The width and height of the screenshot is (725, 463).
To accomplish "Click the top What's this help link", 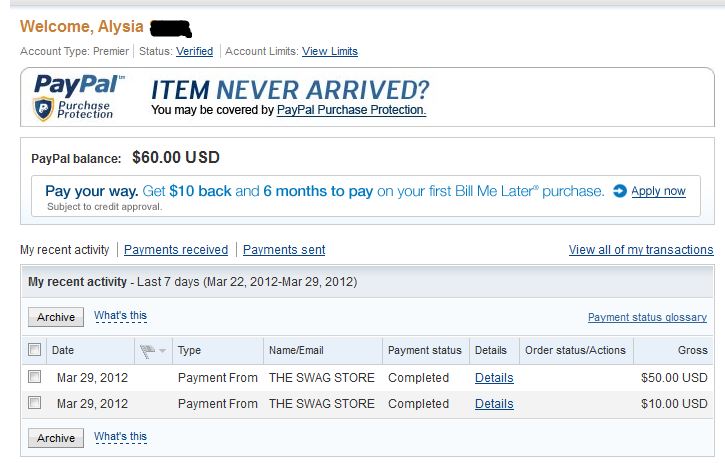I will (120, 315).
